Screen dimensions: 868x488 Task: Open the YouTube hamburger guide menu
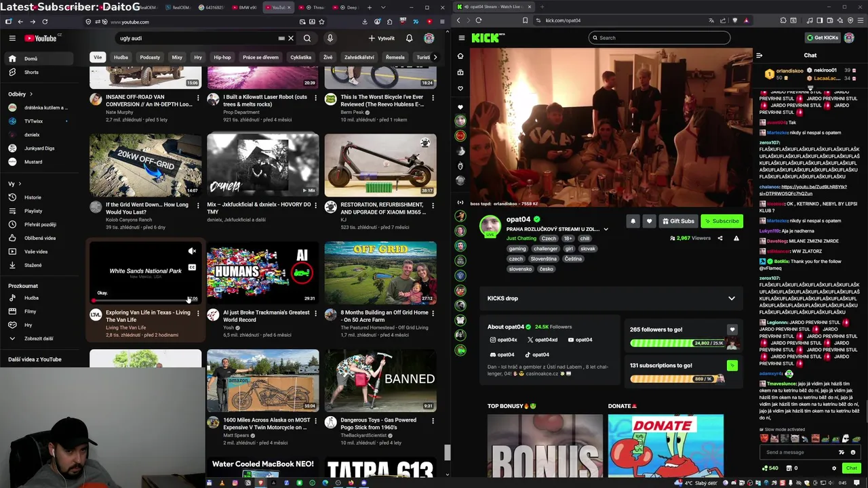pyautogui.click(x=12, y=39)
